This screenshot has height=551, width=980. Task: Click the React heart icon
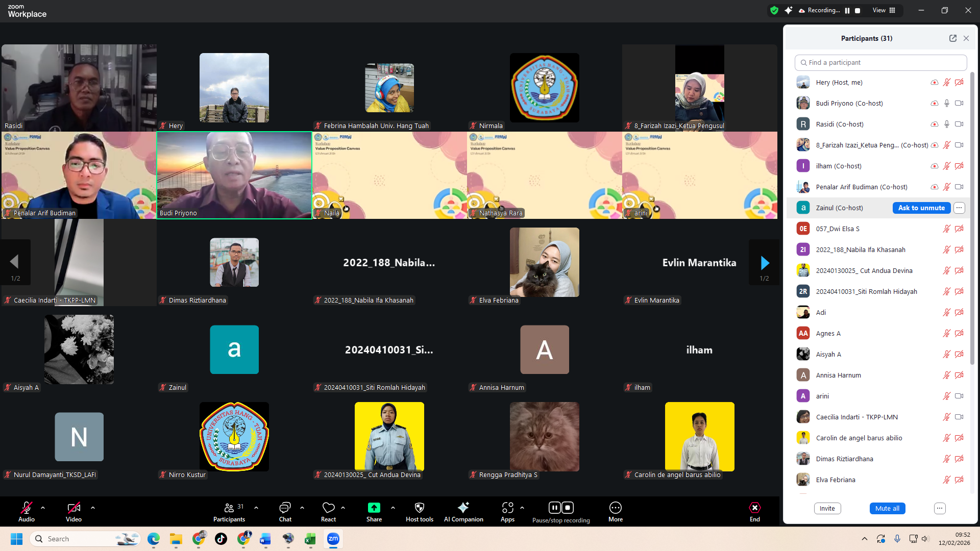pyautogui.click(x=328, y=508)
